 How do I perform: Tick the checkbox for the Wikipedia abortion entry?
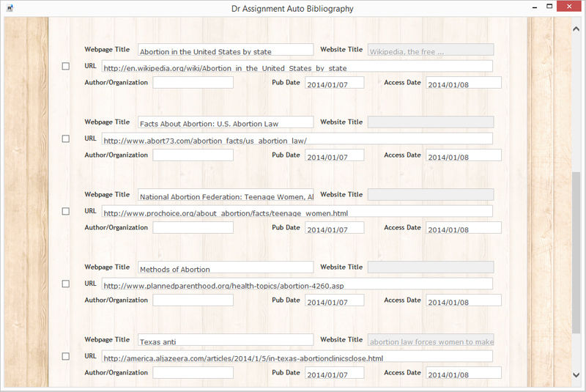click(66, 66)
